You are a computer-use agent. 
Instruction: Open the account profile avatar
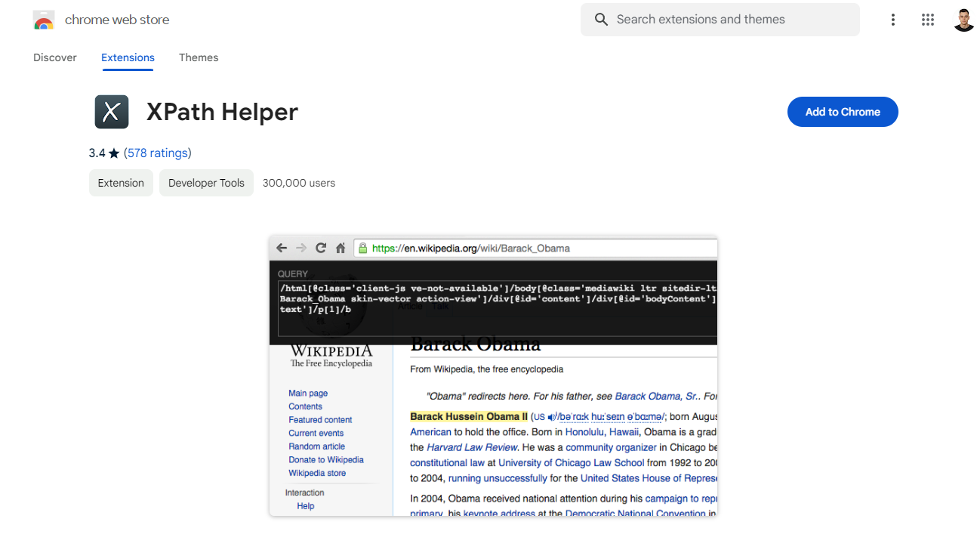(964, 20)
